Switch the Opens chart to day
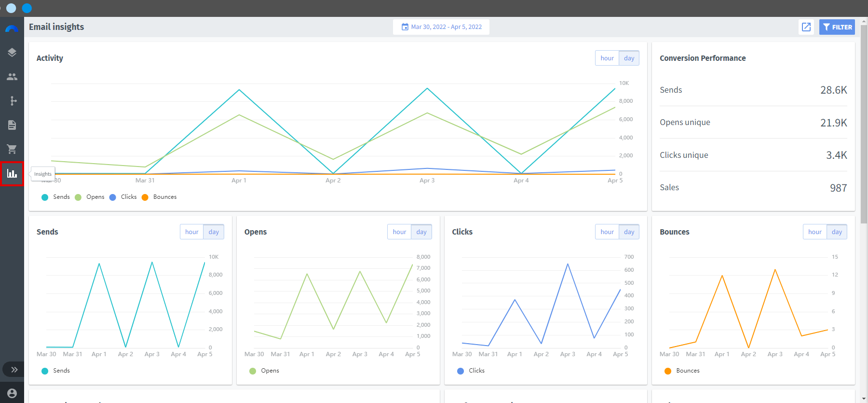Viewport: 868px width, 403px height. point(421,232)
